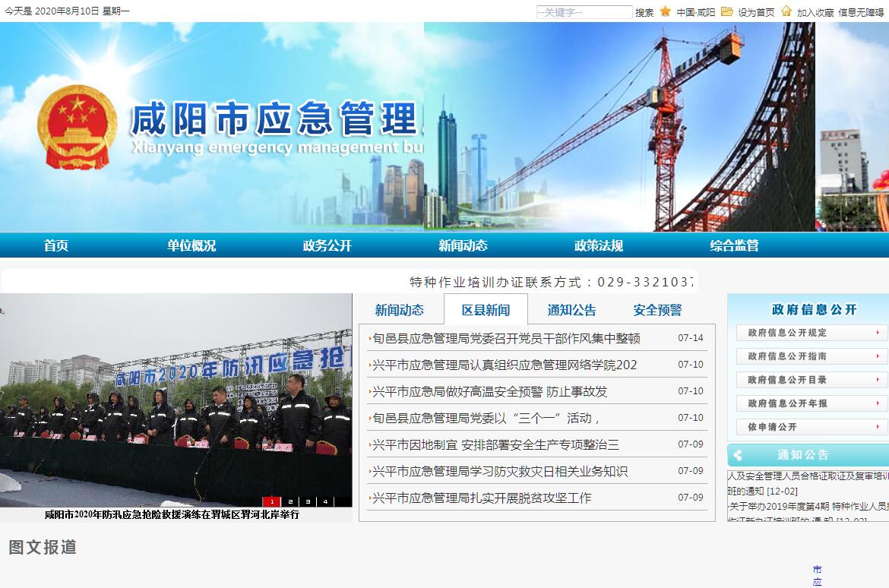
Task: Click the date 07-14 in news list
Action: coord(691,338)
